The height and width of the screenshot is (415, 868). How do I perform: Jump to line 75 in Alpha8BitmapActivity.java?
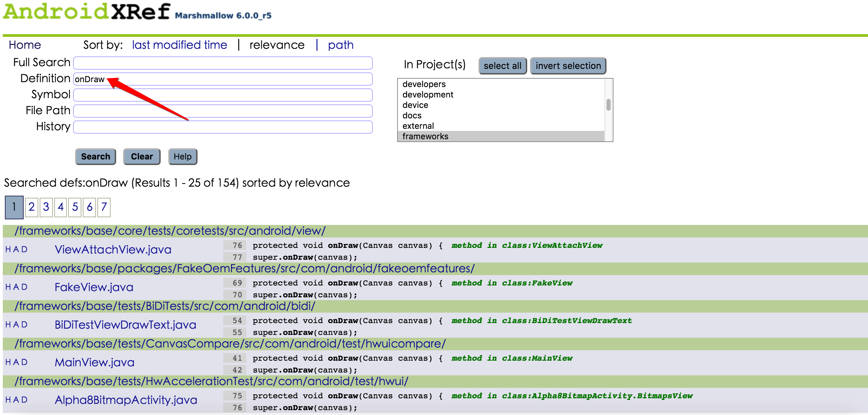[235, 396]
